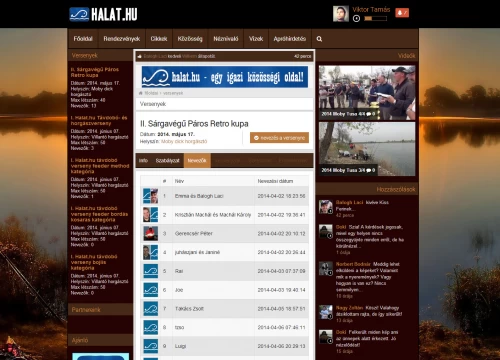Click the orange notification bell icon
The image size is (500, 360).
pyautogui.click(x=402, y=13)
